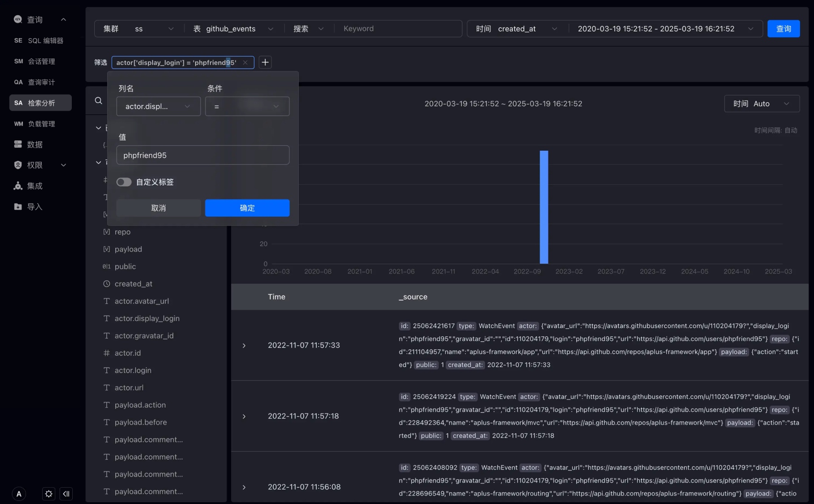Collapse the second field group chevron
Screen dimensions: 814x504
98,162
